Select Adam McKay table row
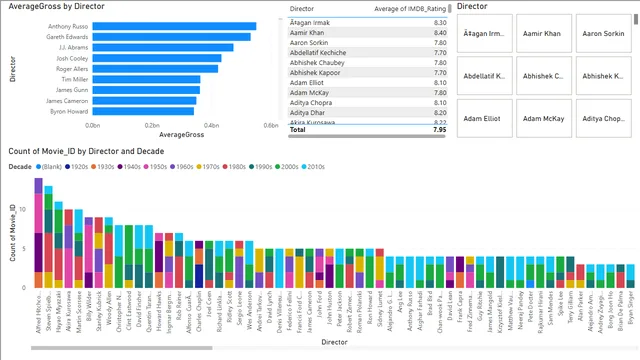Image resolution: width=640 pixels, height=360 pixels. [x=368, y=93]
